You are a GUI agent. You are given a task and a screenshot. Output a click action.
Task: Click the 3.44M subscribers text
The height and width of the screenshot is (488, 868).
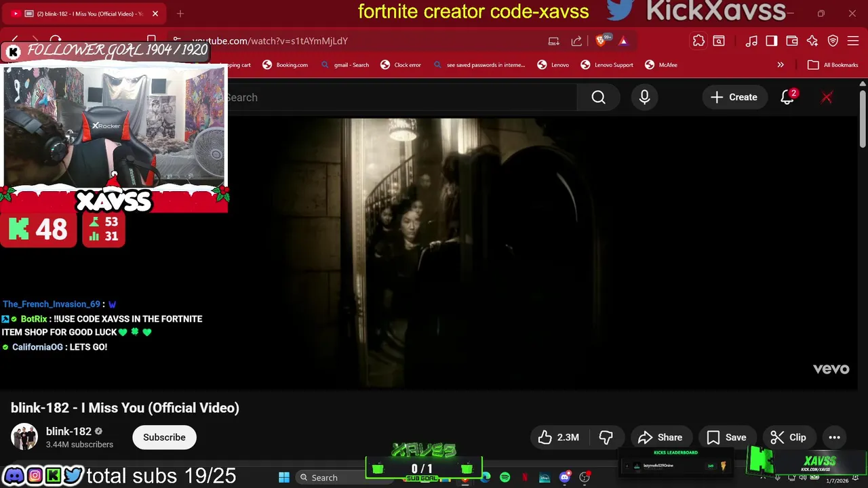[79, 445]
